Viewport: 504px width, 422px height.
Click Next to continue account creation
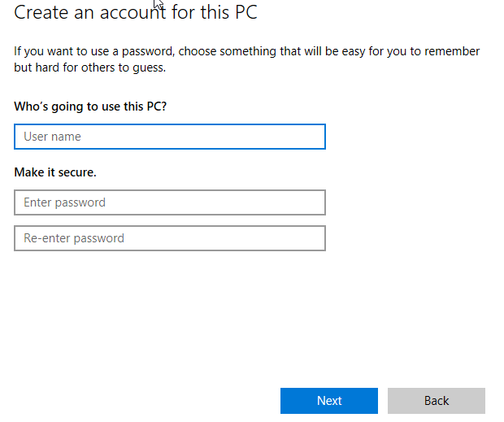click(328, 401)
